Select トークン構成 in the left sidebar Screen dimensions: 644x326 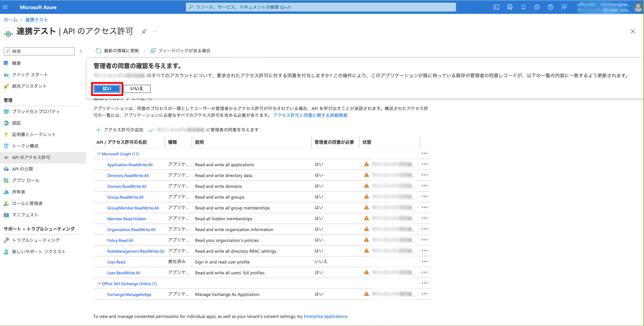[25, 146]
